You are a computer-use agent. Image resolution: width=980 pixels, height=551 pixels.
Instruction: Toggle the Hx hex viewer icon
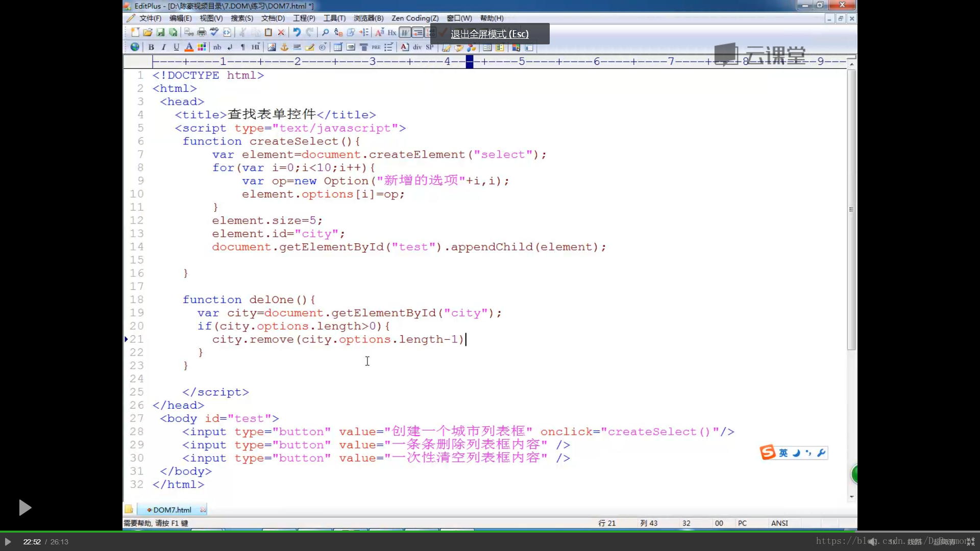[392, 32]
